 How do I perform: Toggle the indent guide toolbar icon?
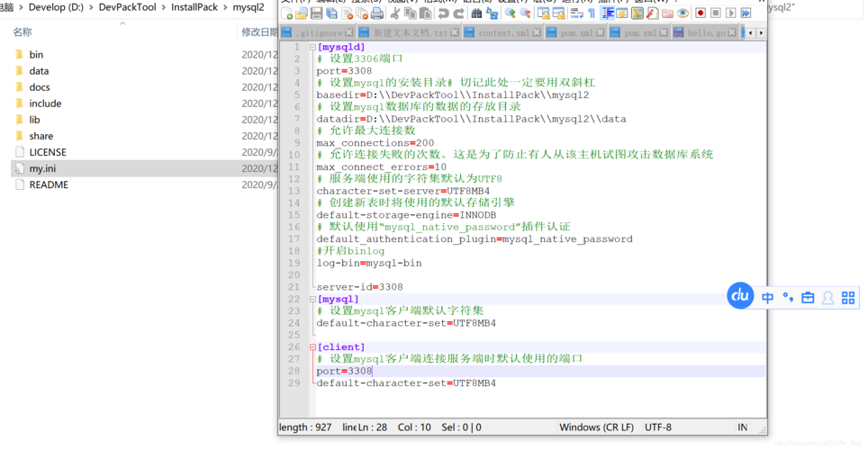[607, 13]
